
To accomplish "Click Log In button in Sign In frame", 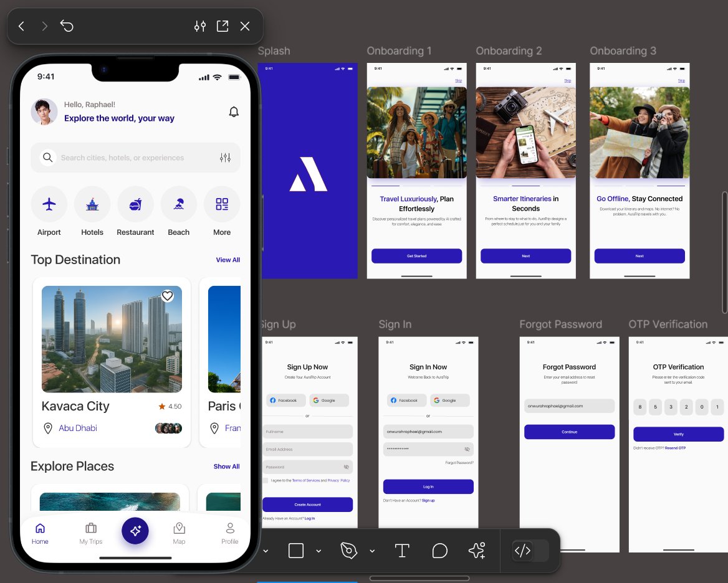I will point(429,486).
